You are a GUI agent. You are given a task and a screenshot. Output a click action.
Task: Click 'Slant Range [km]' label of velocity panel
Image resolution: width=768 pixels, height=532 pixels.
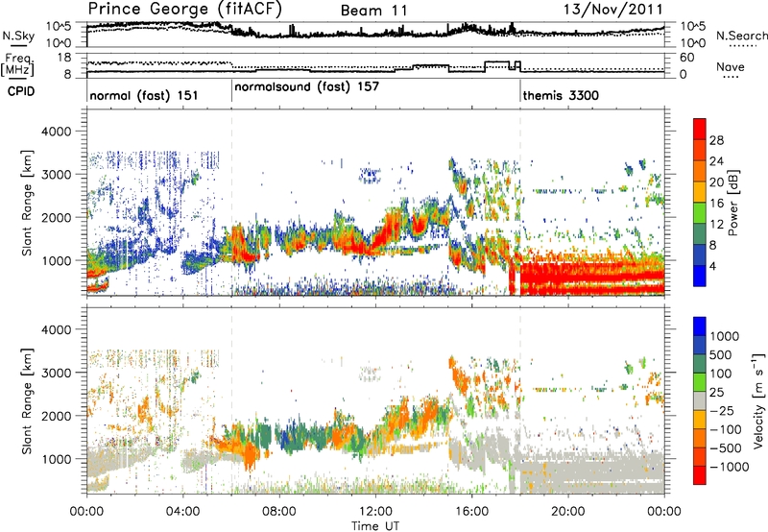pyautogui.click(x=27, y=400)
